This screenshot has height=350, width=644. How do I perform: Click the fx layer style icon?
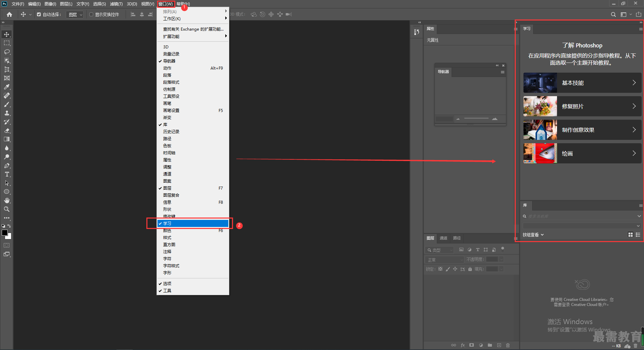coord(463,345)
